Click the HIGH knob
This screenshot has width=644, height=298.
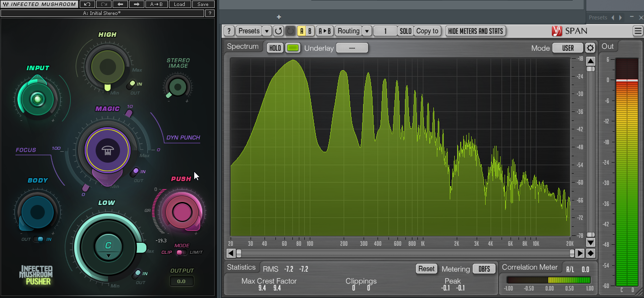107,67
